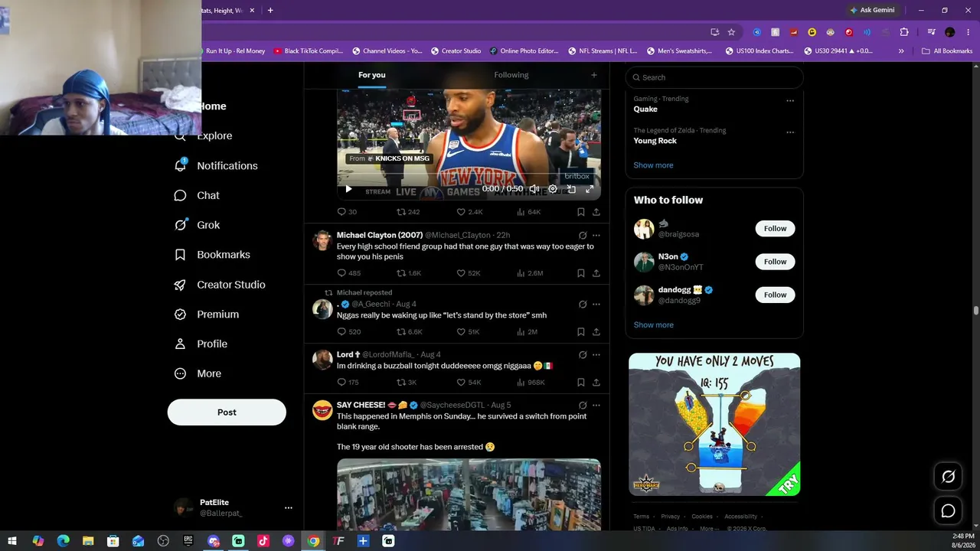
Task: Bookmark Michael Clayton's post
Action: click(581, 273)
